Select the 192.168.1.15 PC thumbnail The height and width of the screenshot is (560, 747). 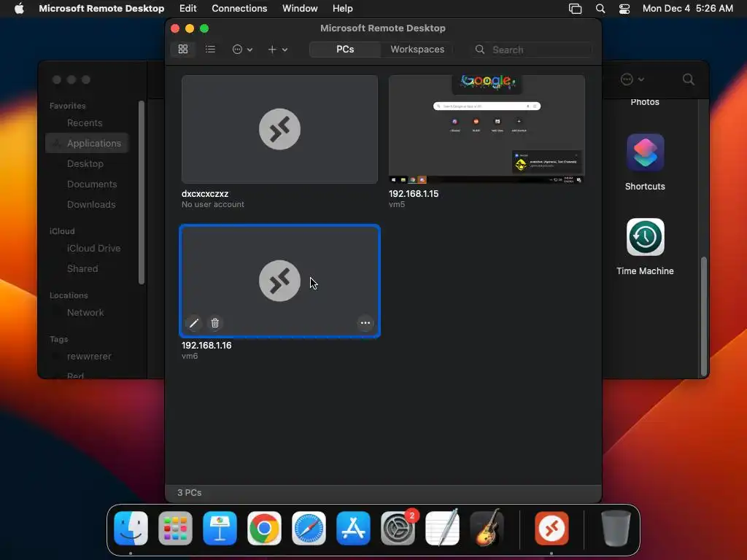(x=487, y=129)
